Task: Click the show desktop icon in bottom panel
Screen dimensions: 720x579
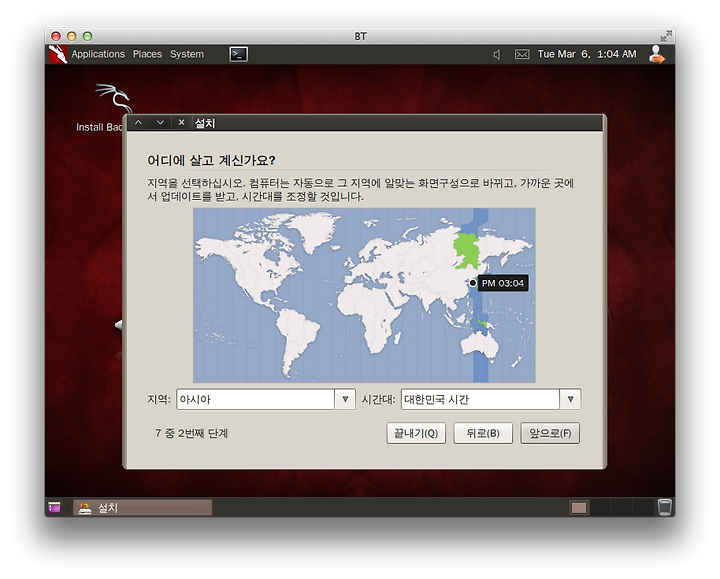Action: 54,507
